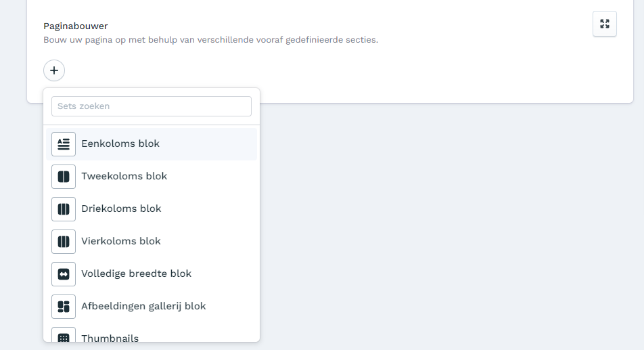Click the 'Paginabouwer' field label

(x=76, y=26)
